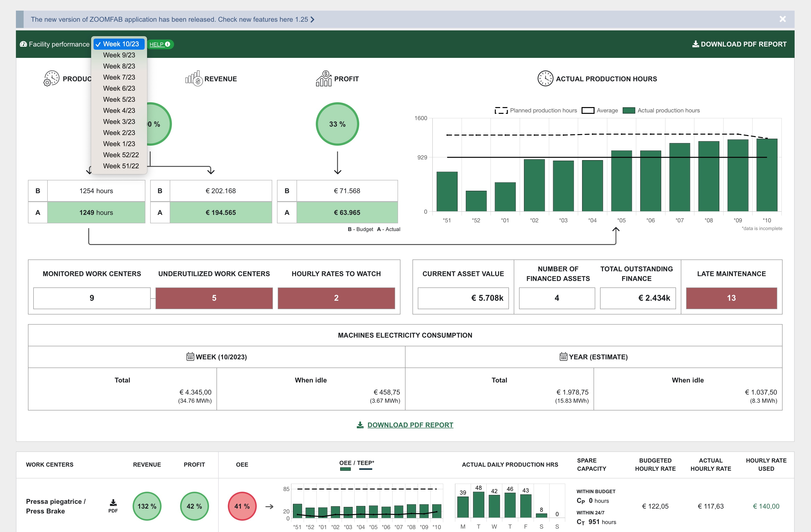Choose Week 52/22 in the open week list
The image size is (811, 532).
tap(121, 155)
